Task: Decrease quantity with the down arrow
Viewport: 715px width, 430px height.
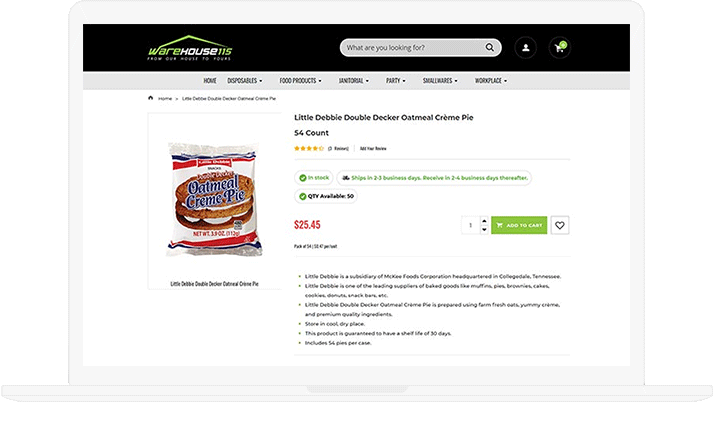Action: (484, 229)
